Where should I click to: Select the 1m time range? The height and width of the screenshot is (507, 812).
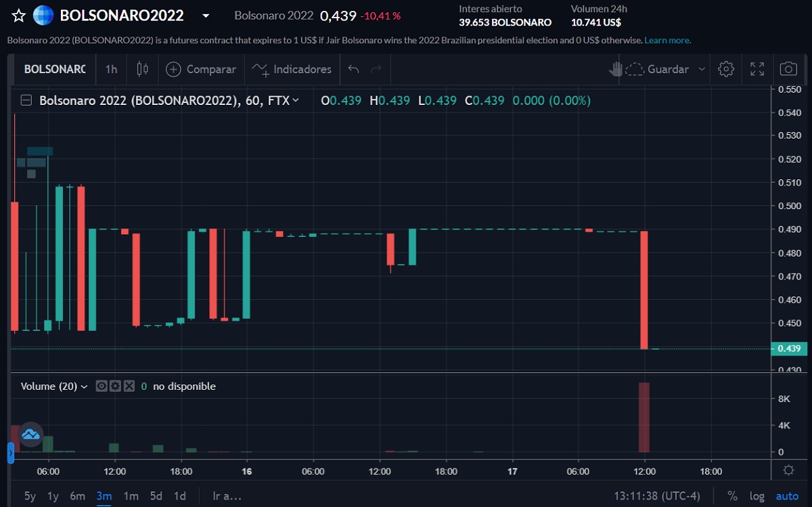(x=131, y=495)
